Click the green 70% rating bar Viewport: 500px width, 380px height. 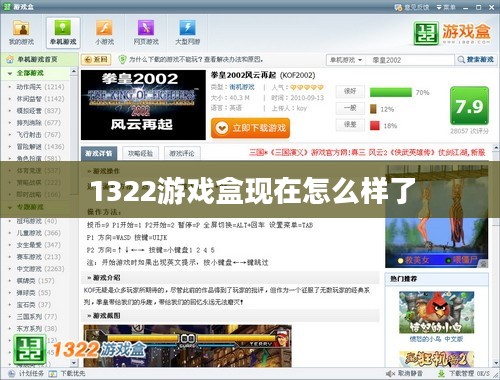coord(391,92)
